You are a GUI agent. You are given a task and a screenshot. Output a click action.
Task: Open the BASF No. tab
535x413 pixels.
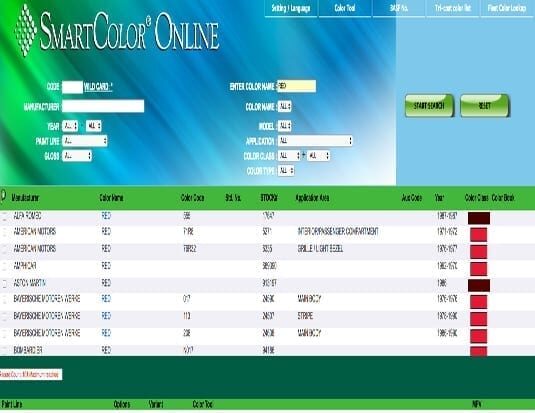tap(399, 8)
